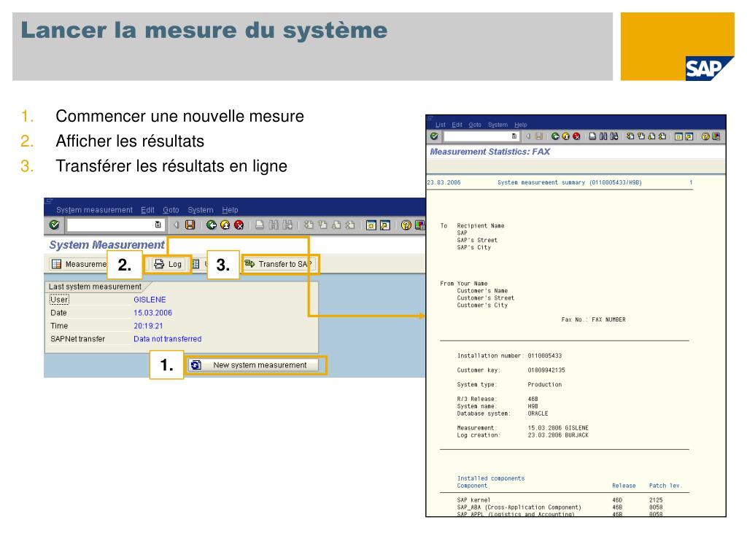Click the Find binoculars icon in System Measurement toolbar
Screen dimensions: 747x560
[x=274, y=225]
